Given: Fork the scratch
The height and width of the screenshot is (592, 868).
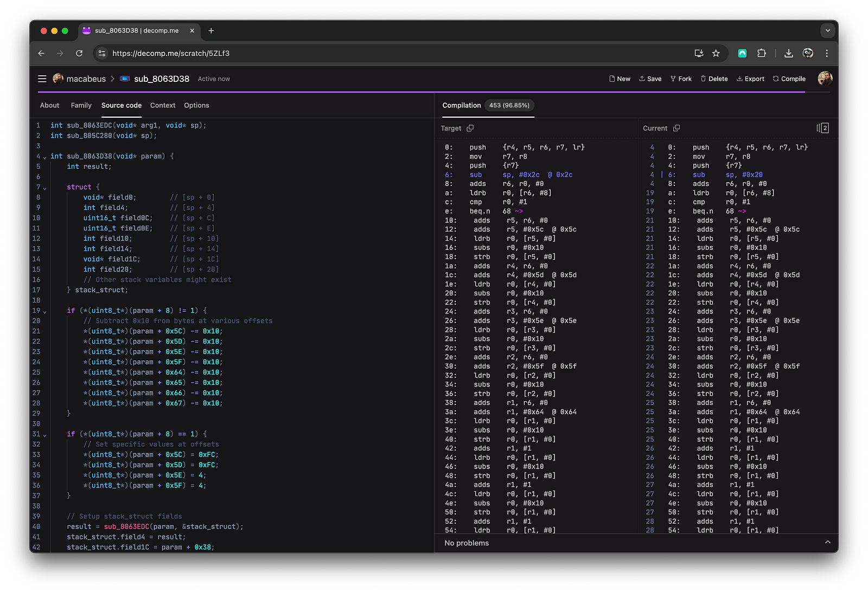Looking at the screenshot, I should 681,79.
